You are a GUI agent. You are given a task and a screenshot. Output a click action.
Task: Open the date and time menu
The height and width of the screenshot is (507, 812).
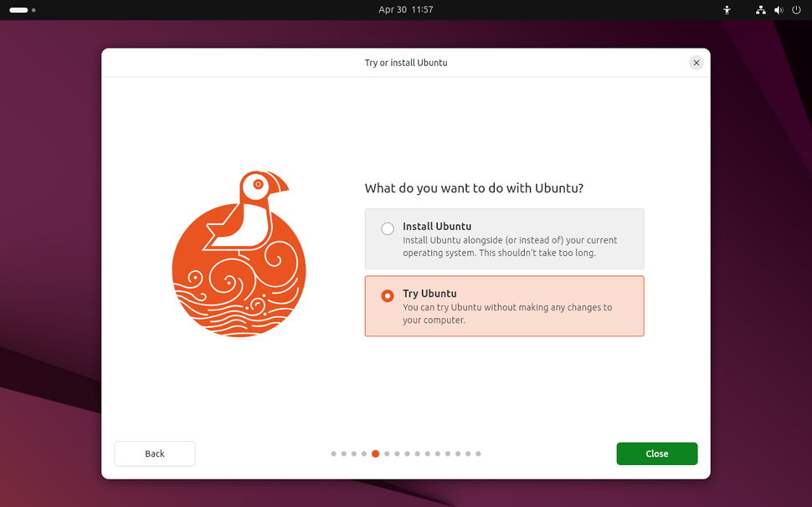pos(406,9)
